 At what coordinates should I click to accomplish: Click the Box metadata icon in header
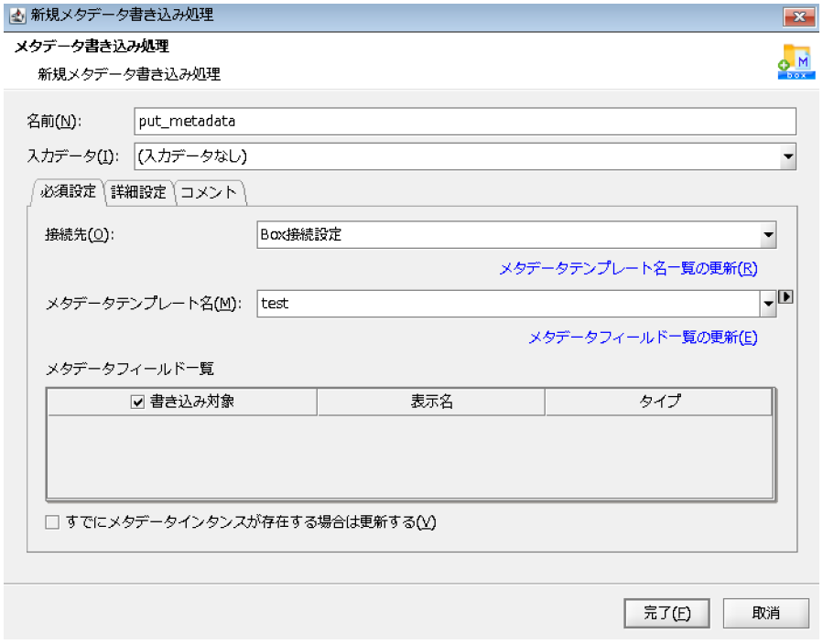(x=795, y=61)
